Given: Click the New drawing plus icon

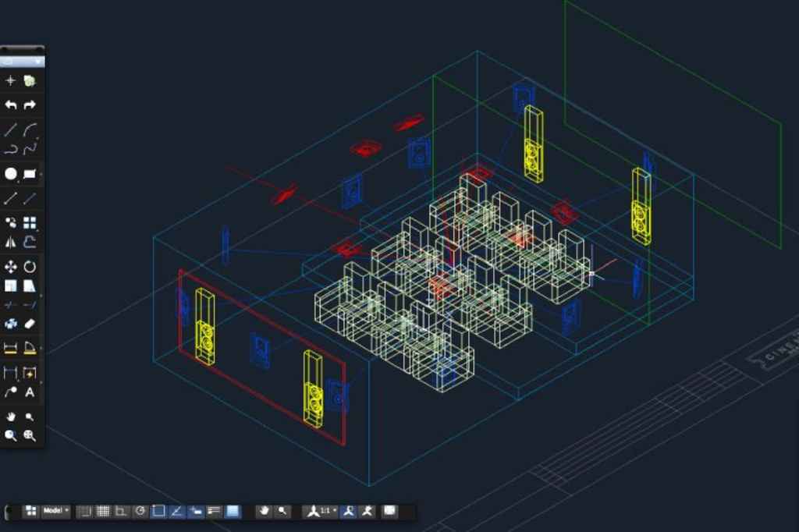Looking at the screenshot, I should point(11,80).
